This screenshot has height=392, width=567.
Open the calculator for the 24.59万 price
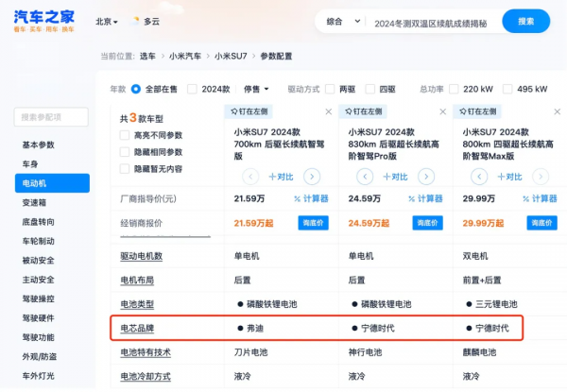point(425,198)
